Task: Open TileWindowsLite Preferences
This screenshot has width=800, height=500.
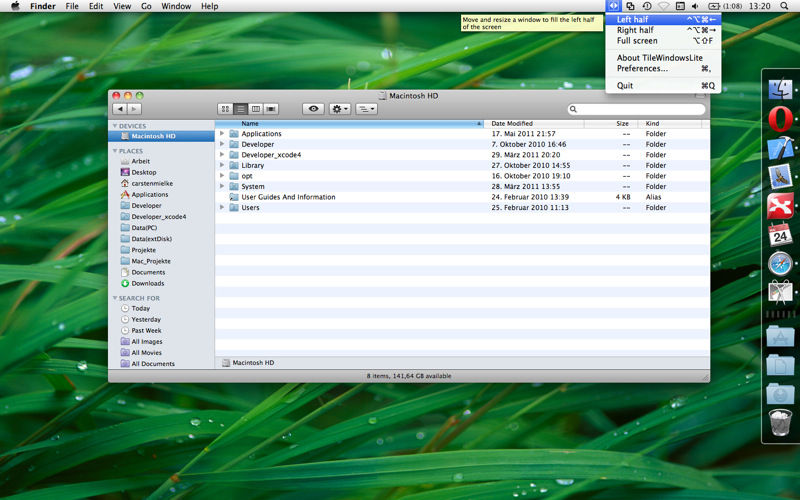Action: 663,68
